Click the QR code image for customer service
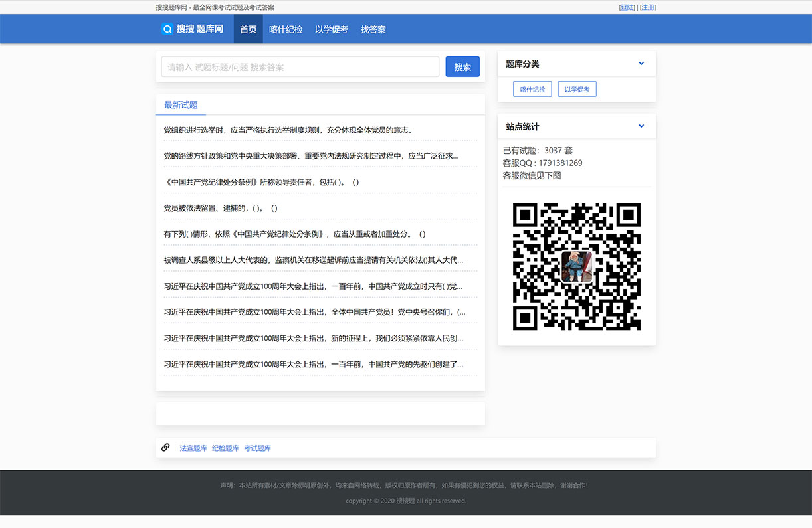812x528 pixels. [576, 268]
